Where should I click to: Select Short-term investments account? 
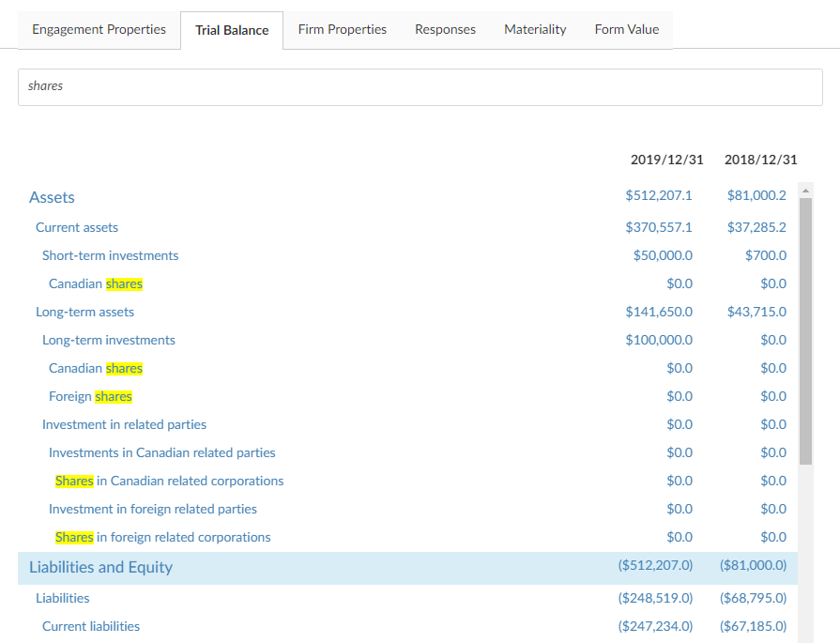(x=110, y=255)
